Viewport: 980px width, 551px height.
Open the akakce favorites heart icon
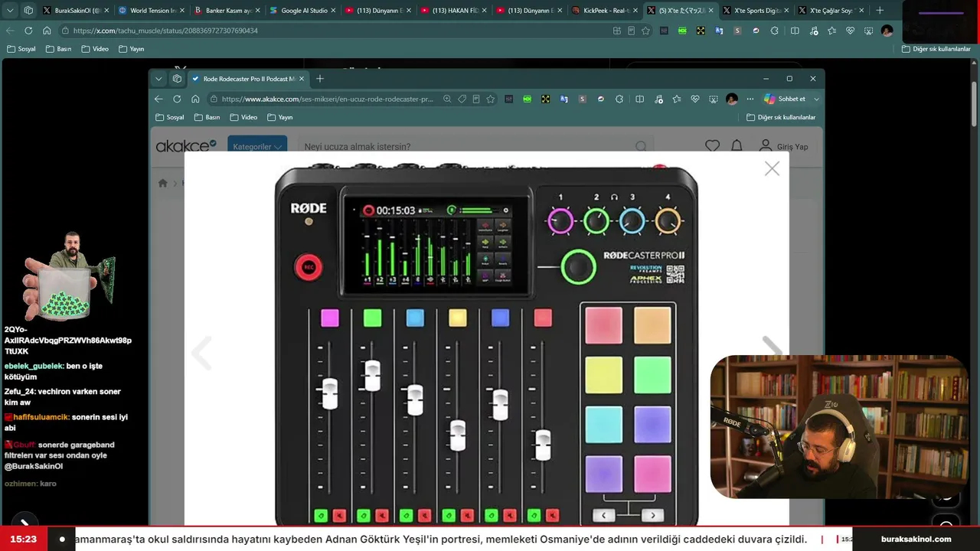coord(713,146)
